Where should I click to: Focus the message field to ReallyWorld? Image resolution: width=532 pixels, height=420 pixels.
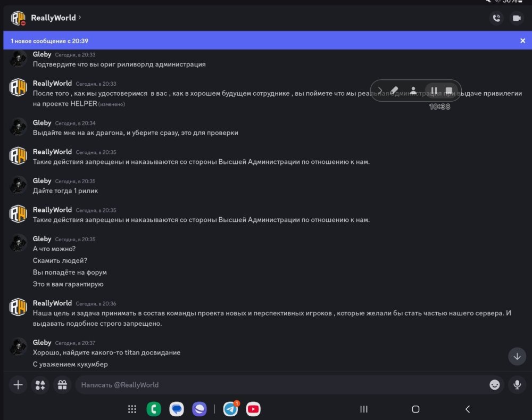click(281, 385)
